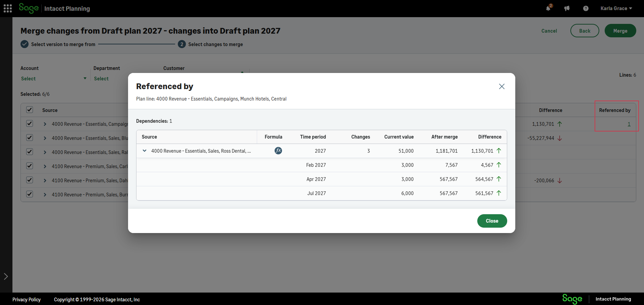Uncheck the 4100 Revenue - Premium, Sales, Carl row
The image size is (644, 305).
point(30,166)
